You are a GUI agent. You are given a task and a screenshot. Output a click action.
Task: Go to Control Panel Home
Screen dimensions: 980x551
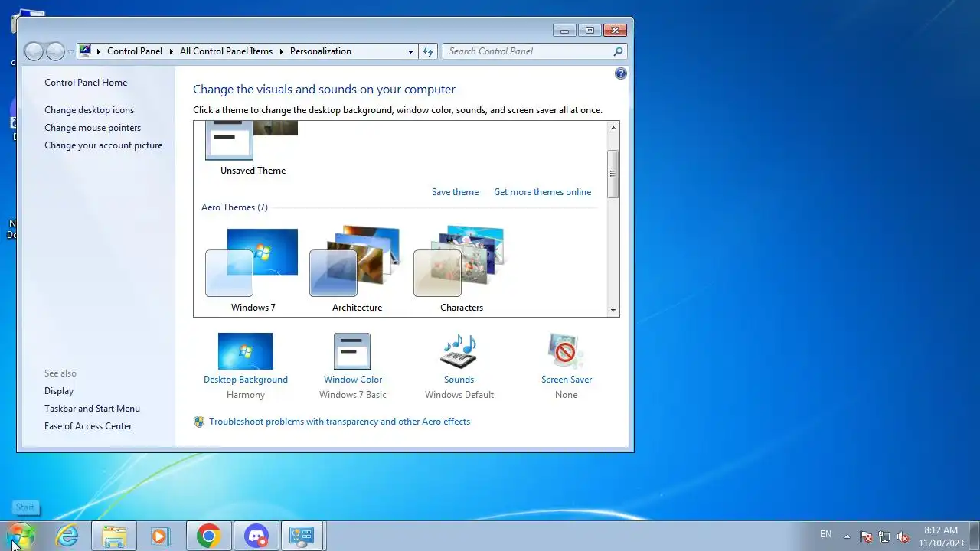(86, 83)
